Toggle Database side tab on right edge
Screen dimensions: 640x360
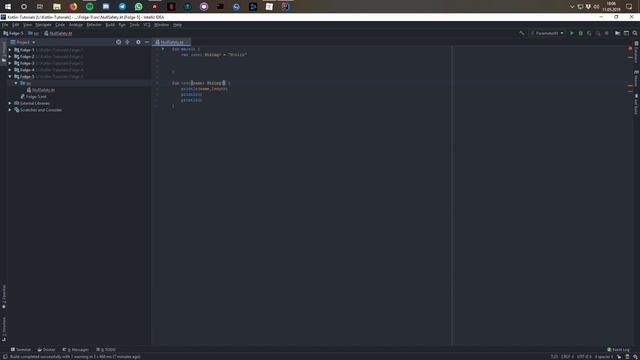636,52
